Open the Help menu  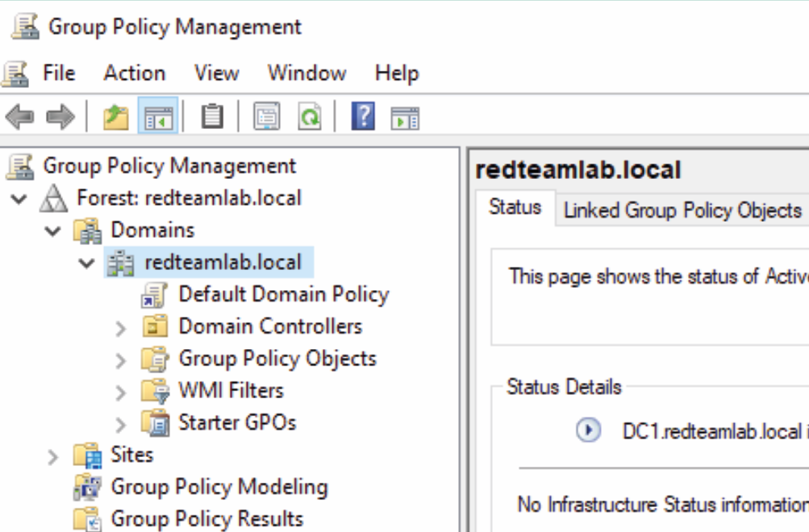pos(397,73)
